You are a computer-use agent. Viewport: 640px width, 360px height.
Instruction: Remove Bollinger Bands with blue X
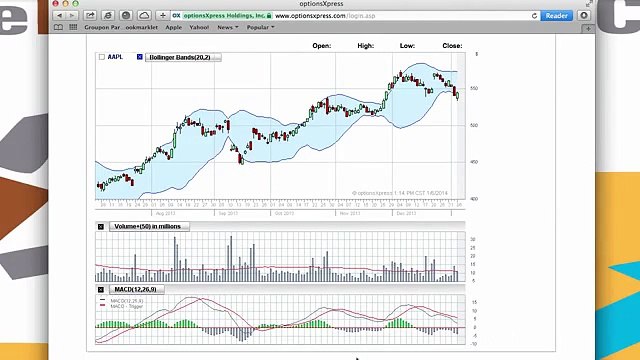click(x=140, y=57)
